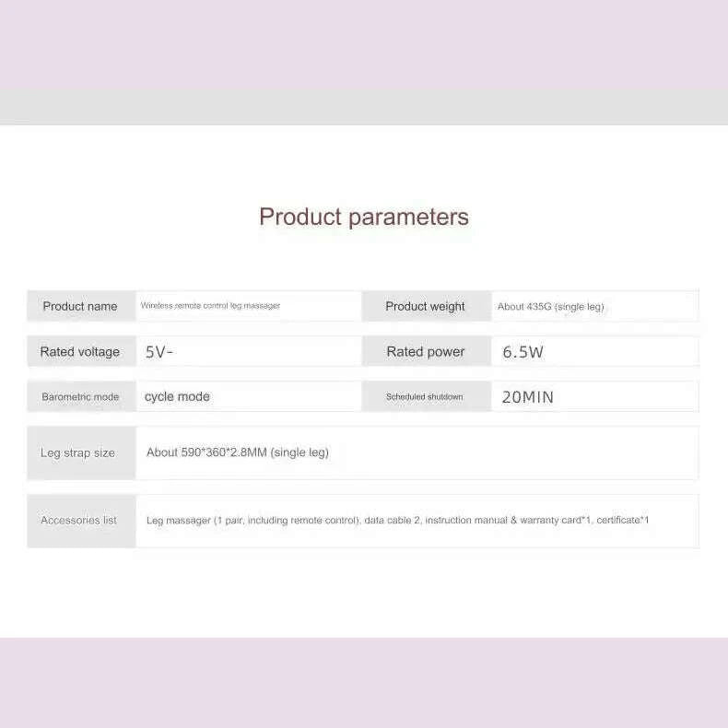
Task: Click the lavender banner at the bottom
Action: click(364, 682)
